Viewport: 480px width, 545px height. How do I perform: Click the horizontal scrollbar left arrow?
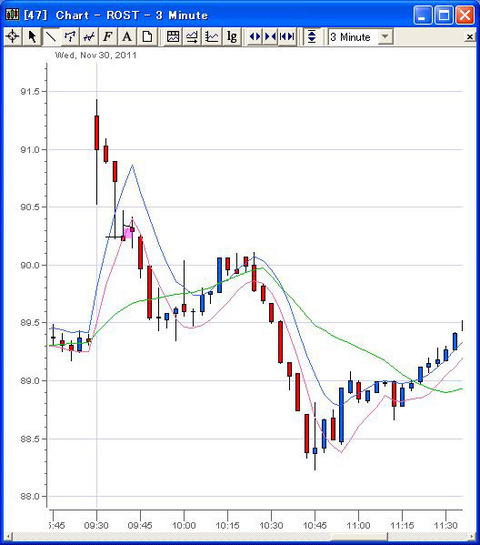[x=8, y=536]
